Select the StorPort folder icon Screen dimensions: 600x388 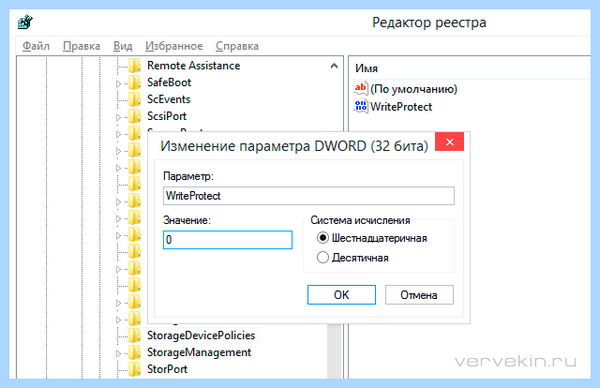135,369
